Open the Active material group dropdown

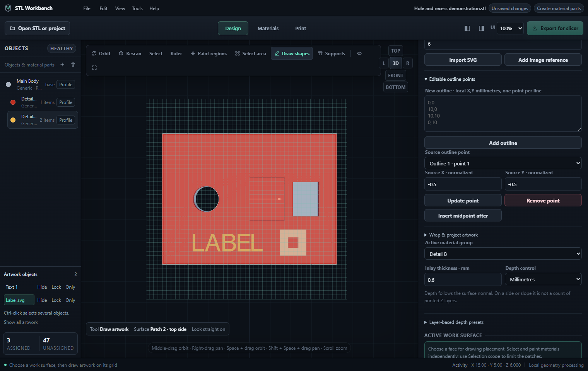coord(503,254)
